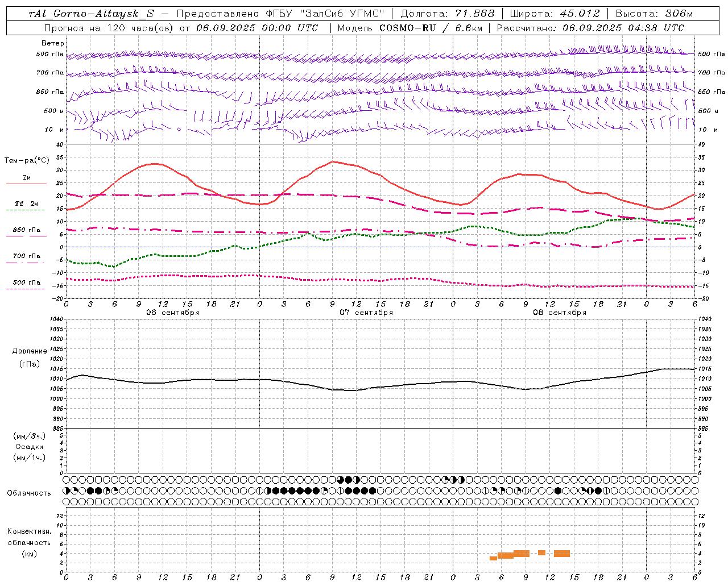Click the Конвективн. label of convective panel
The height and width of the screenshot is (582, 728).
(30, 531)
